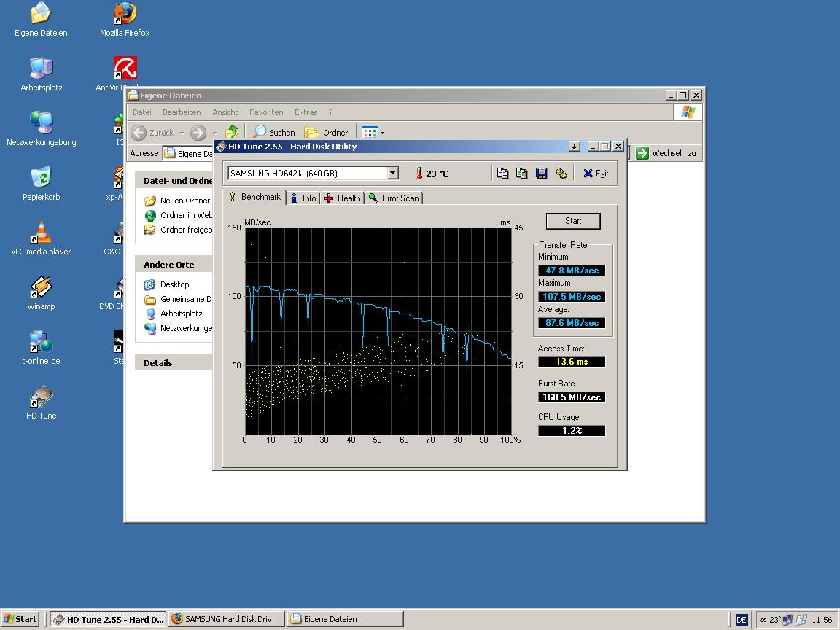The height and width of the screenshot is (630, 840).
Task: Click Minimum transfer rate value 47.8 MB/sec
Action: [572, 271]
